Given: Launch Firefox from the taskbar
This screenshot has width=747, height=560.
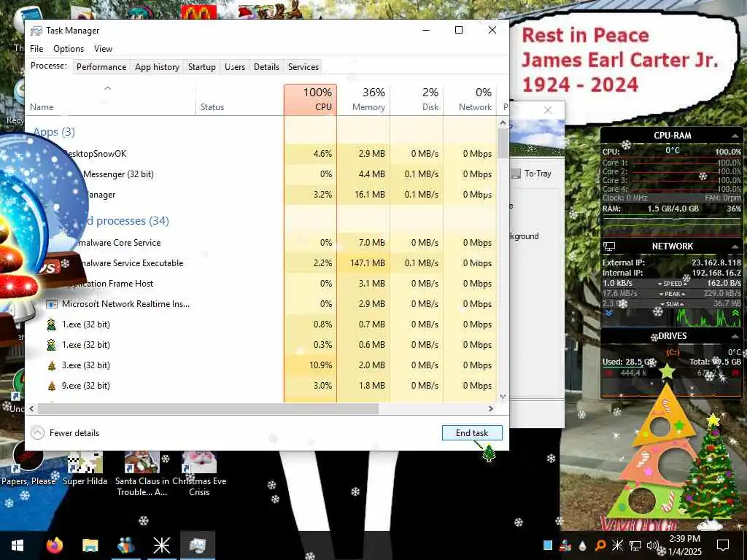Looking at the screenshot, I should (54, 545).
